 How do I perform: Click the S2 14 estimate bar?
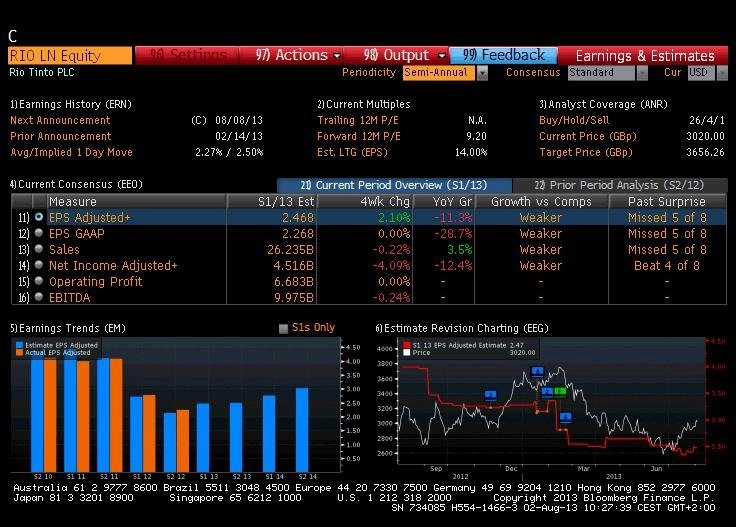(x=302, y=429)
